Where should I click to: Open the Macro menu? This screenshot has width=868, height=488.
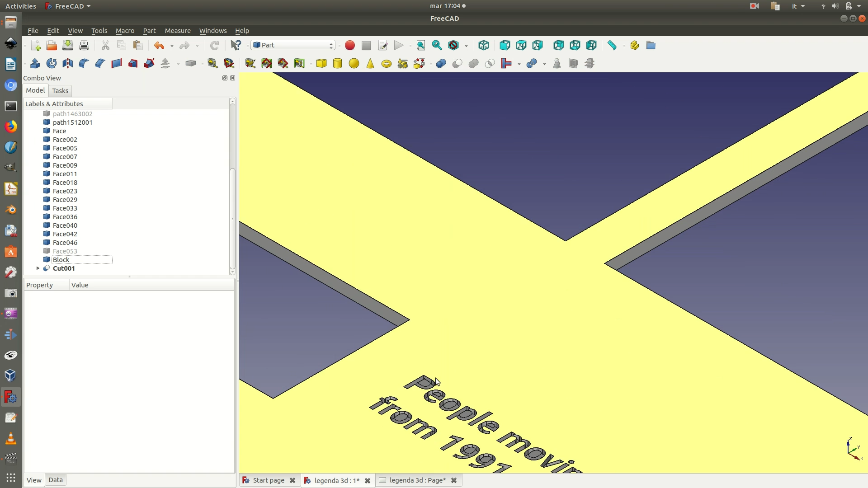(x=125, y=31)
